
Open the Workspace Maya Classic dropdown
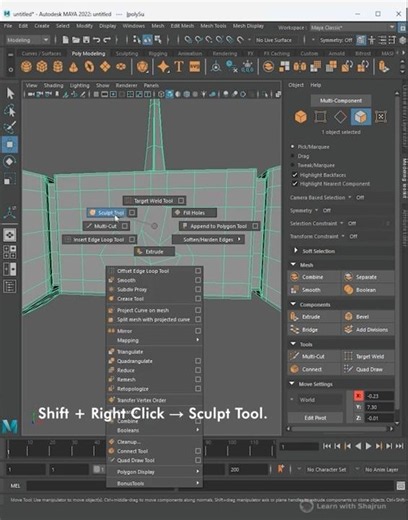(x=353, y=28)
